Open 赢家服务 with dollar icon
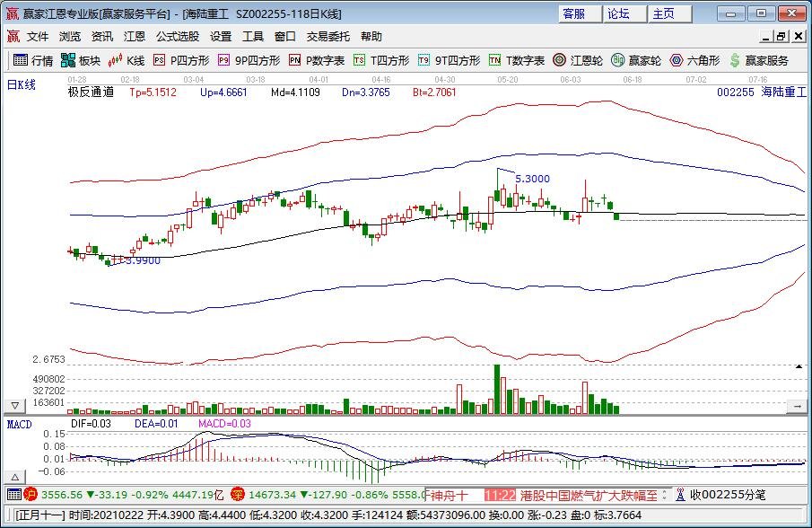812x528 pixels. coord(759,61)
